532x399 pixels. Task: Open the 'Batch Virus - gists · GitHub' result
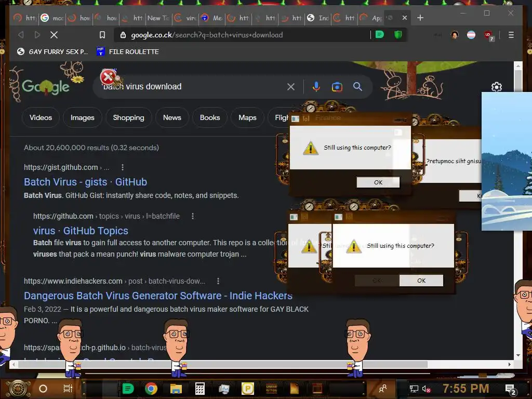click(85, 182)
